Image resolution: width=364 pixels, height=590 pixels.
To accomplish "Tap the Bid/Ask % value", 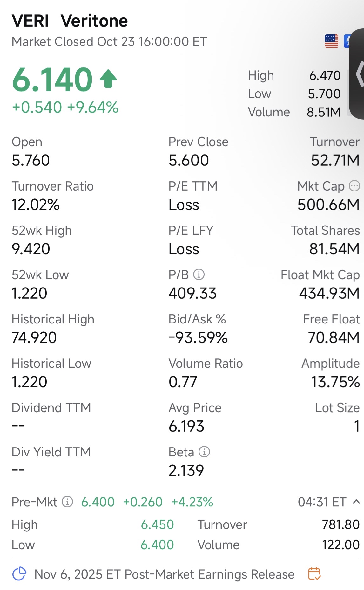I will [x=198, y=337].
